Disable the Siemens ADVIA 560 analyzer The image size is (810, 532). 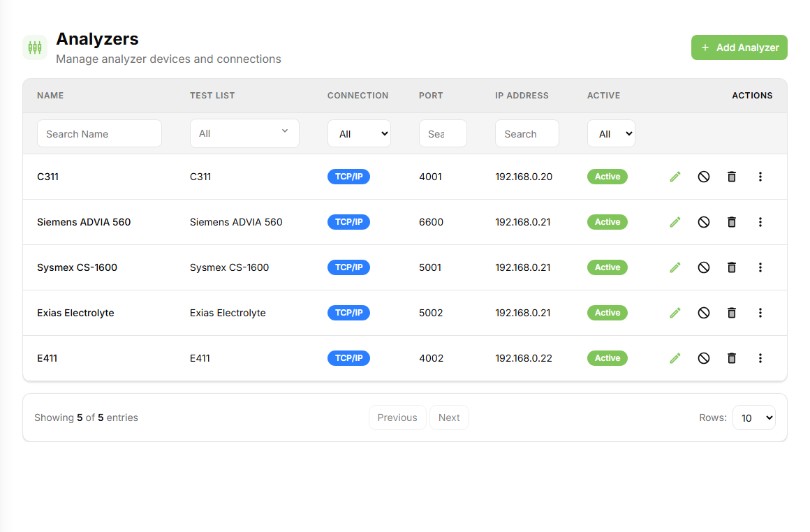(x=704, y=222)
